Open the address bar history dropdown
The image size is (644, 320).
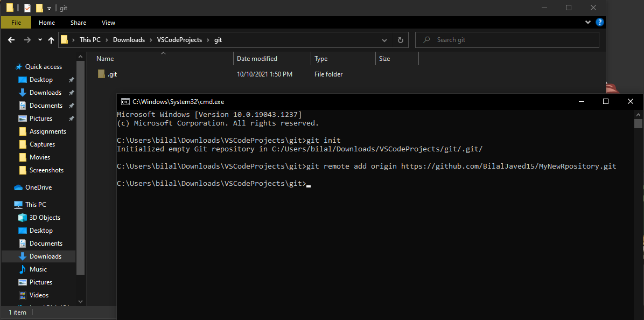coord(384,39)
